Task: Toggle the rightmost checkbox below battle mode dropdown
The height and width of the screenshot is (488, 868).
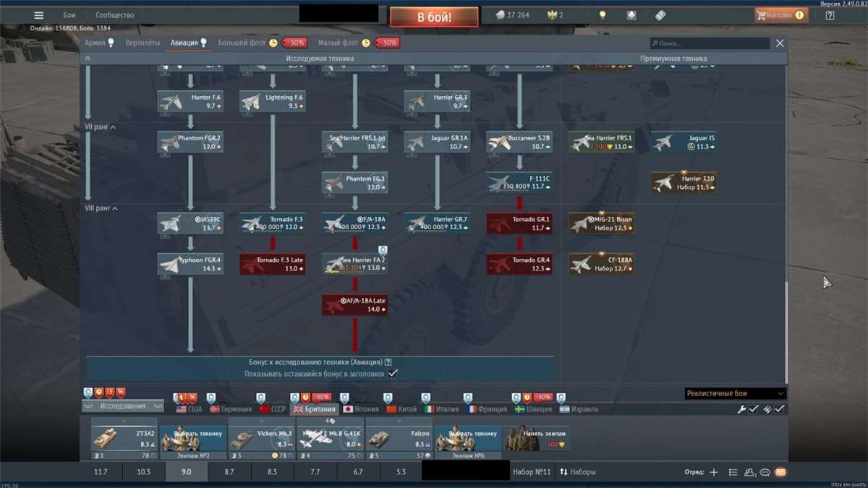Action: pyautogui.click(x=779, y=409)
